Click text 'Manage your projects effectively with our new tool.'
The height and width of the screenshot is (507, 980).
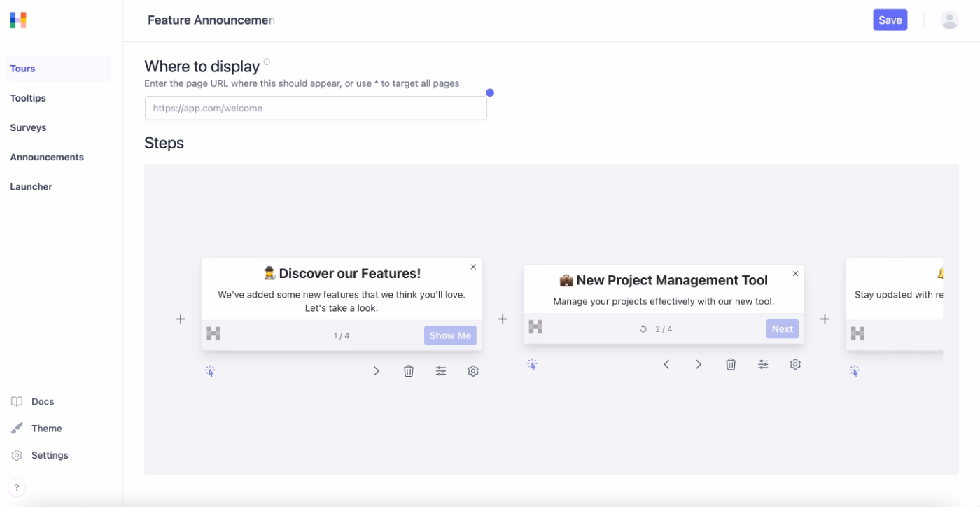click(x=664, y=302)
